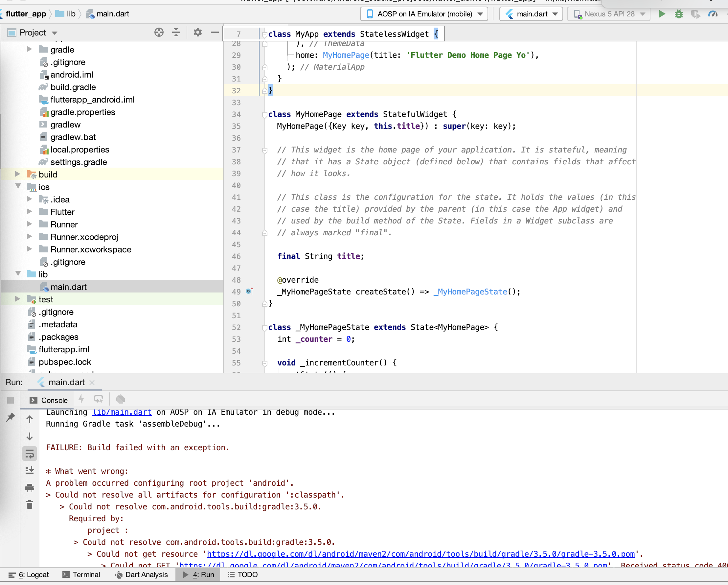Click the Open DevTools icon in console toolbar
728x585 pixels.
pos(120,400)
